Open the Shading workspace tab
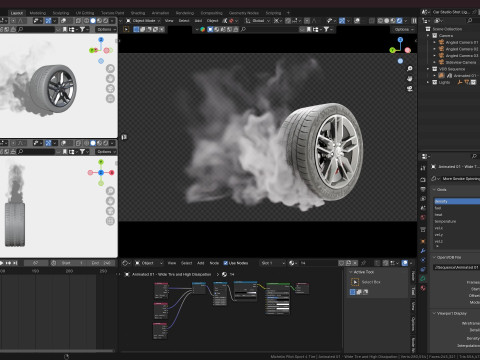 pos(138,13)
